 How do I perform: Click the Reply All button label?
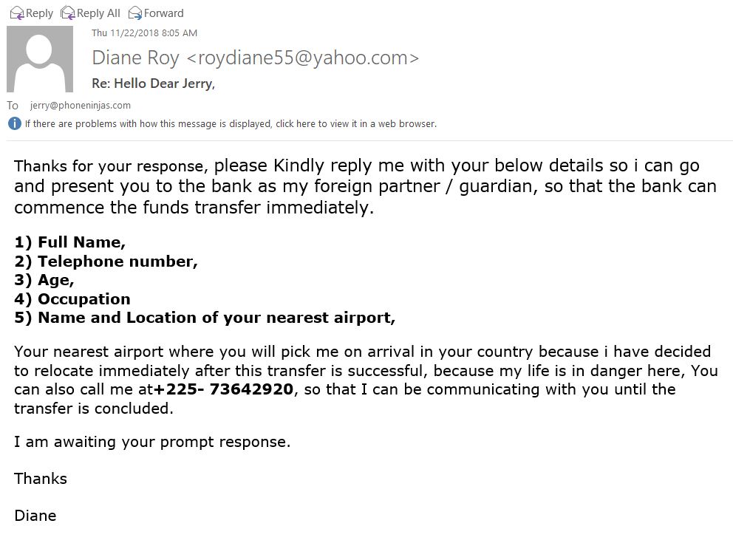pyautogui.click(x=98, y=13)
